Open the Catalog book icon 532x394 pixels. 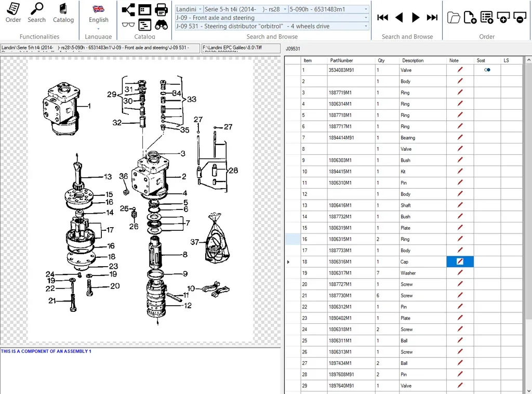click(x=63, y=9)
